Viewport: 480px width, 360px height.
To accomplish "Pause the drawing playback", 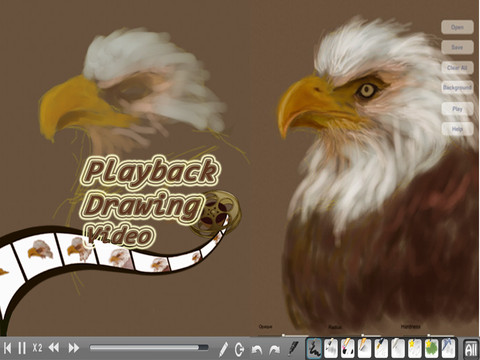I will [22, 348].
